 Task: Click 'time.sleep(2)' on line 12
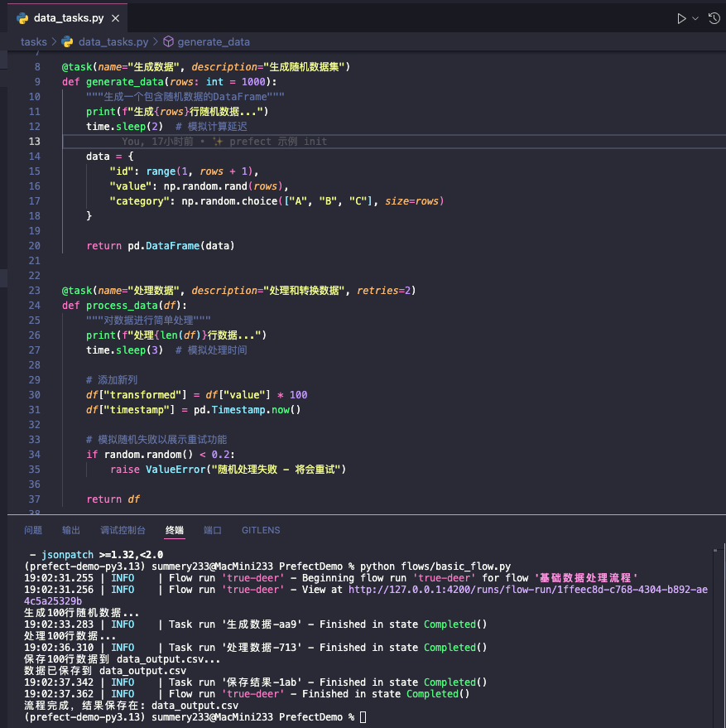tap(124, 126)
